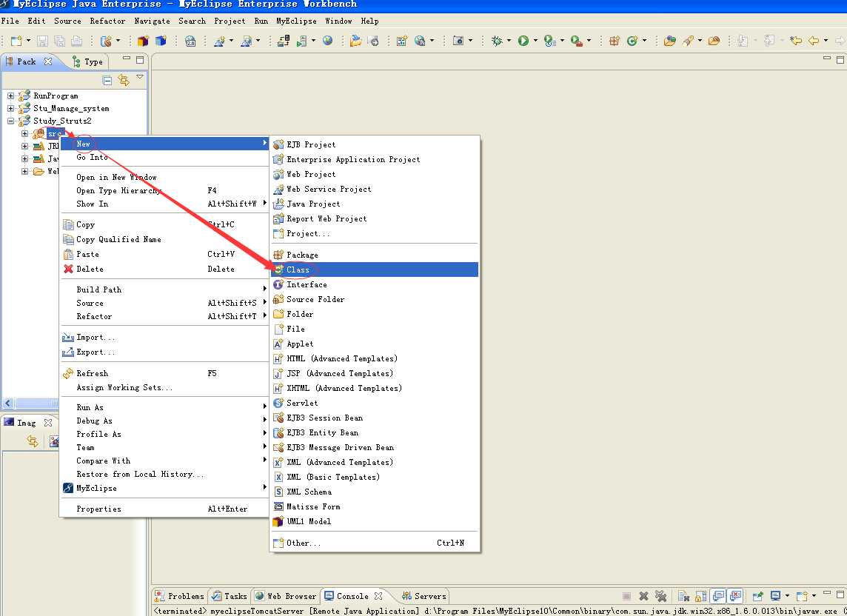Click the Clear Console icon
The height and width of the screenshot is (616, 847).
[x=683, y=596]
